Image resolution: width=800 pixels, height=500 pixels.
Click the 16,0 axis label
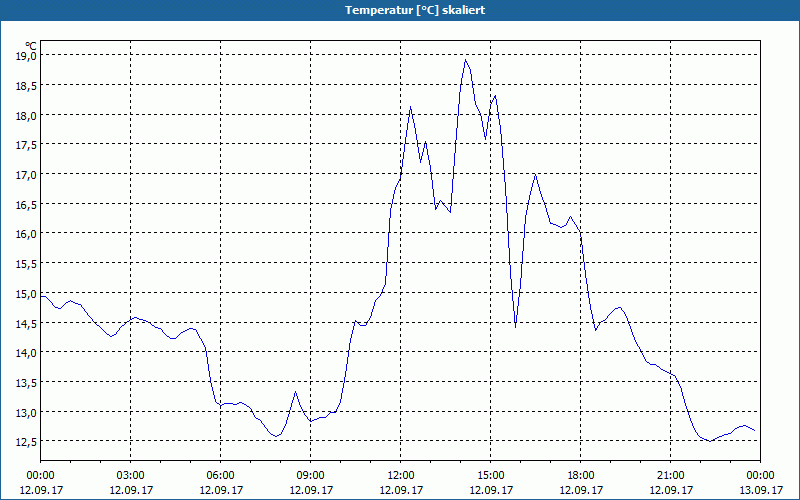click(26, 234)
